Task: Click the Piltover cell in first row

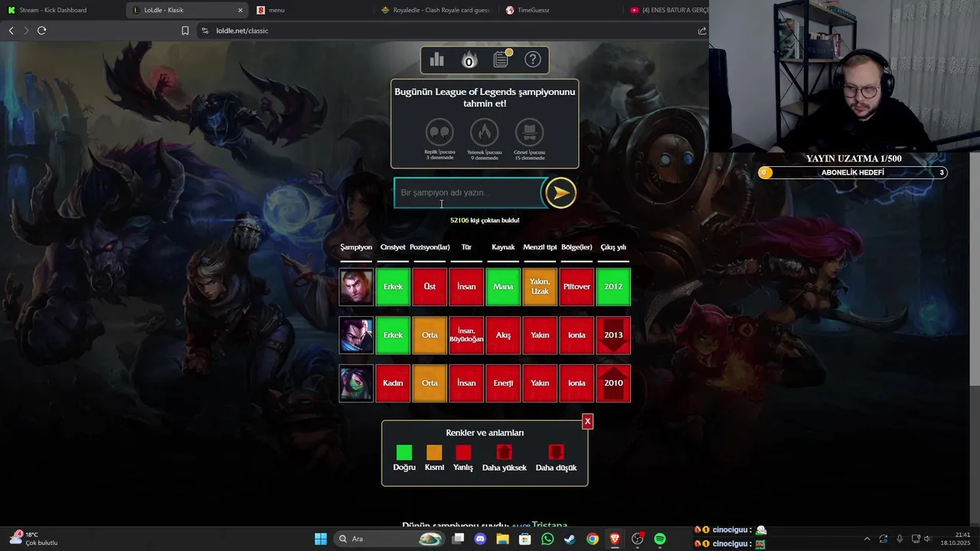Action: click(x=577, y=287)
